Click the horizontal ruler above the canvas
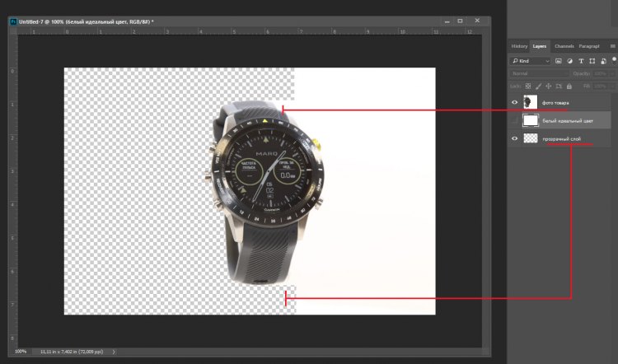 250,31
